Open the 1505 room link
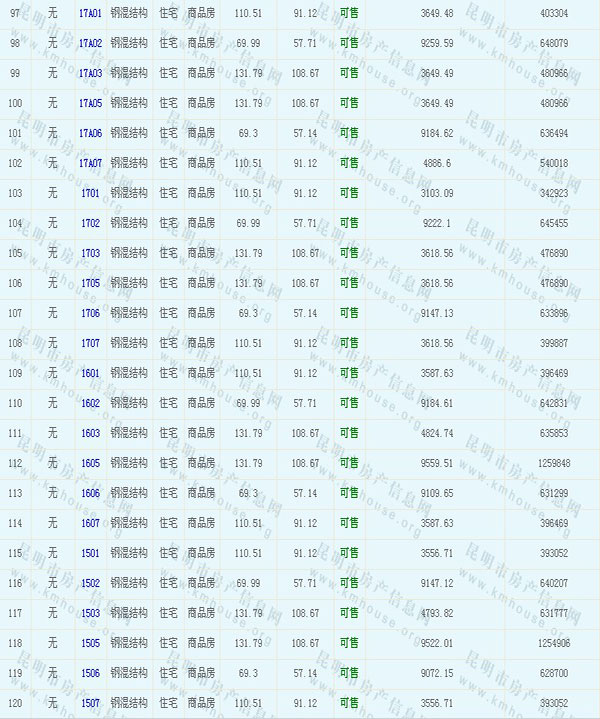Viewport: 600px width, 719px height. (x=90, y=644)
